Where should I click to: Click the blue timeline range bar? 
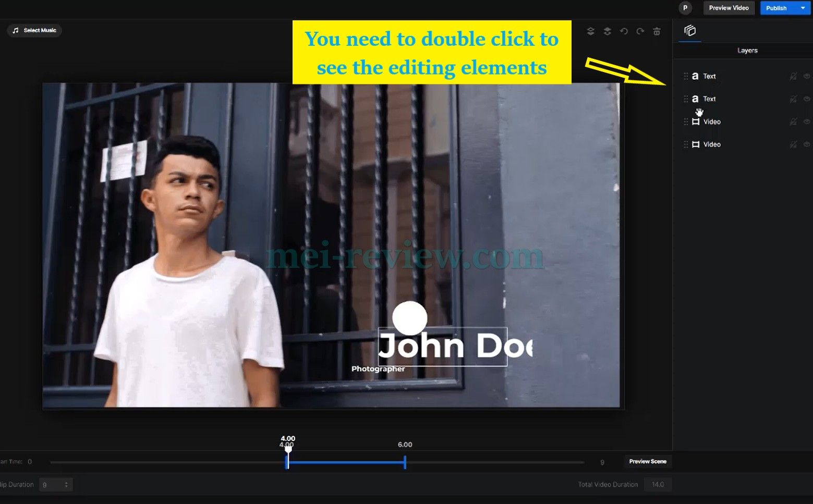(x=346, y=462)
